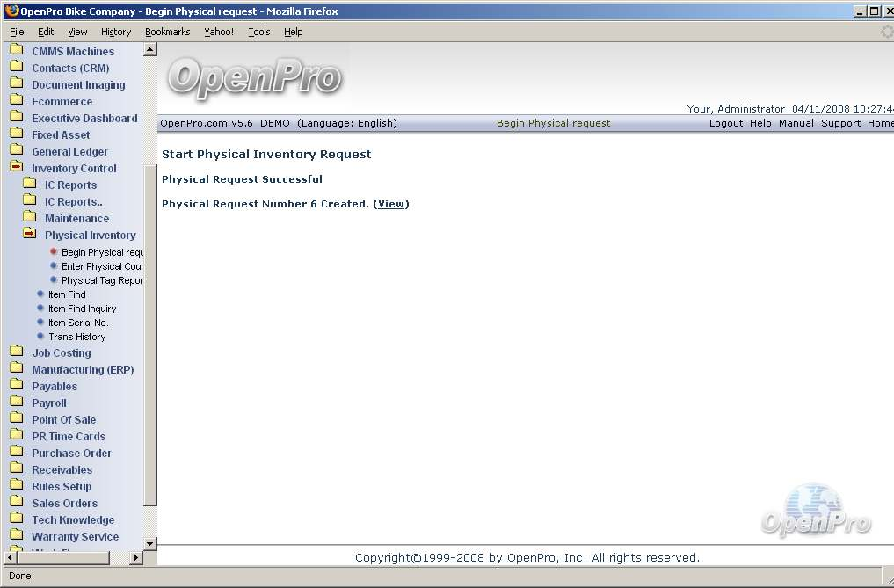Click the folder icon beside Ecommerce
The height and width of the screenshot is (588, 894).
click(16, 101)
